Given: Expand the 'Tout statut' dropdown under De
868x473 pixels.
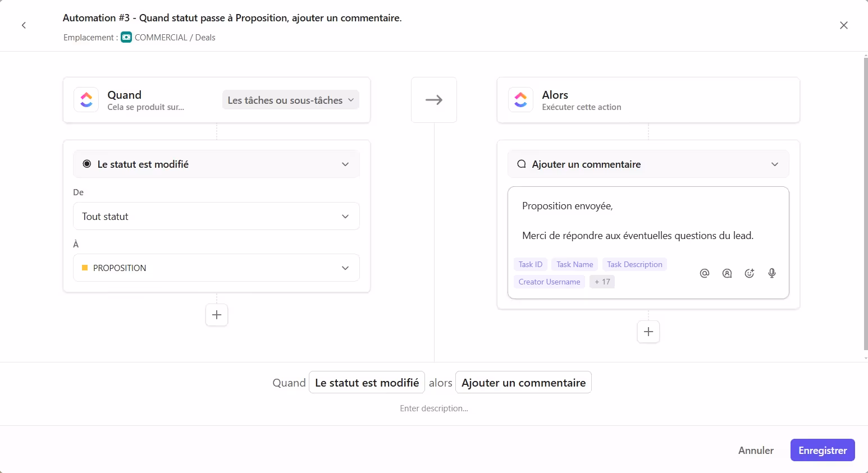Looking at the screenshot, I should 216,216.
